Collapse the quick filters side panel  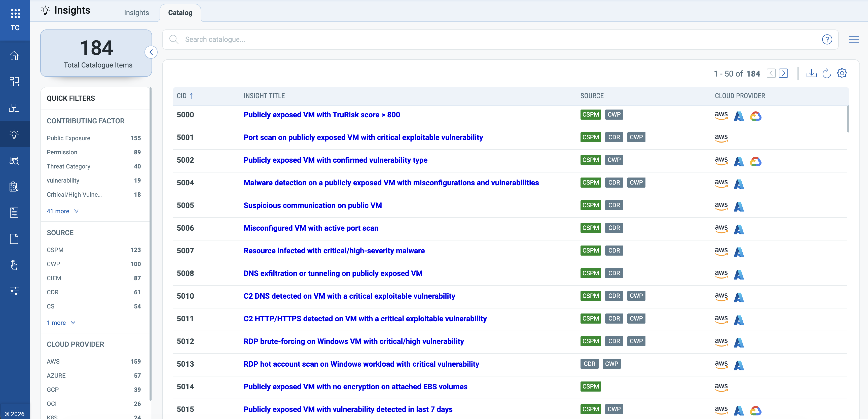click(151, 52)
